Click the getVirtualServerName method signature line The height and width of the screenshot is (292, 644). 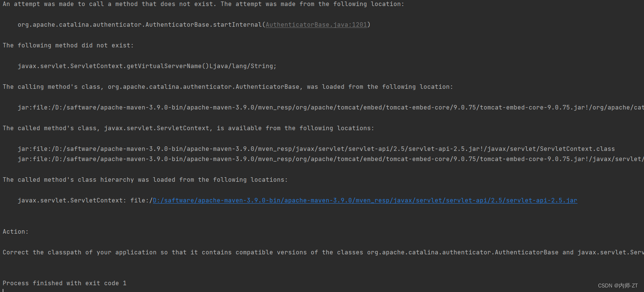pyautogui.click(x=147, y=66)
